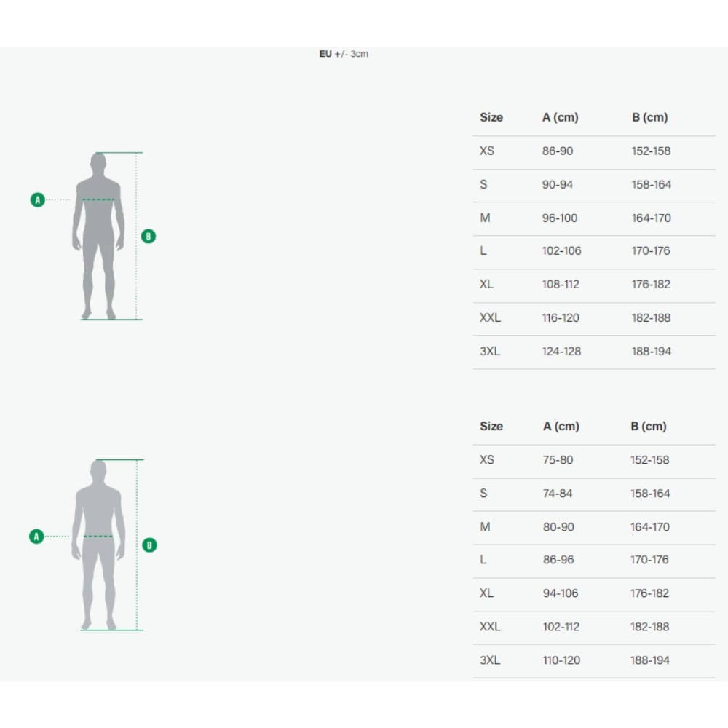Select the 86-90 chest measurement cell
The width and height of the screenshot is (728, 728).
[558, 151]
